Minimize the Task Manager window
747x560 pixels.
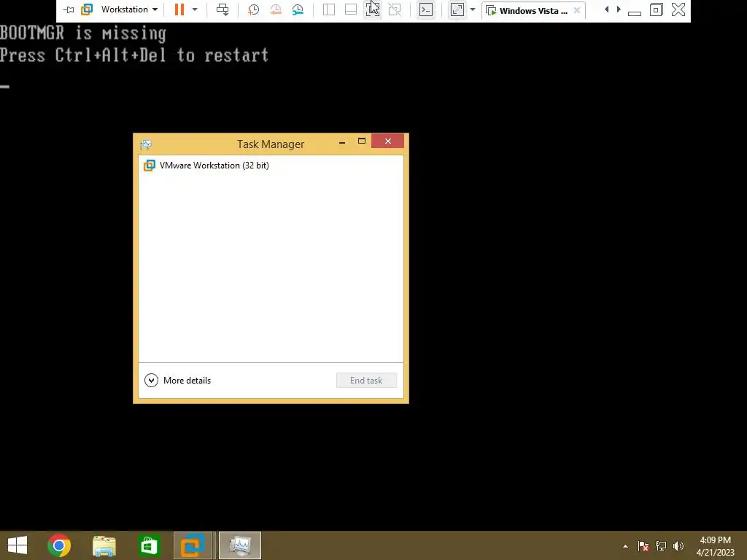pyautogui.click(x=342, y=141)
